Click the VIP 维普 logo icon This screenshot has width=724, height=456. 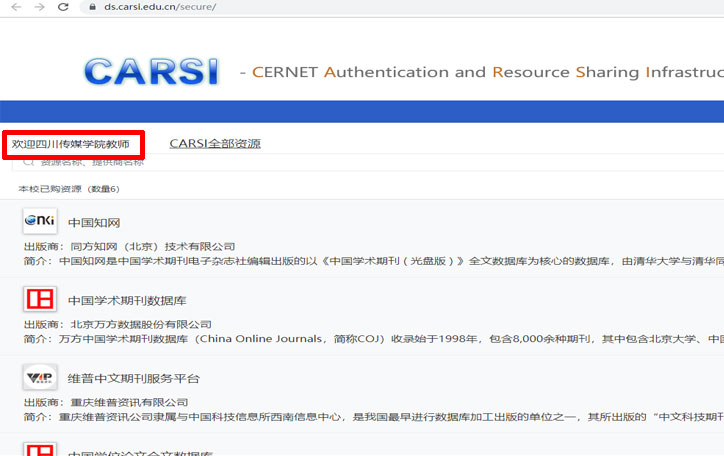(x=40, y=378)
